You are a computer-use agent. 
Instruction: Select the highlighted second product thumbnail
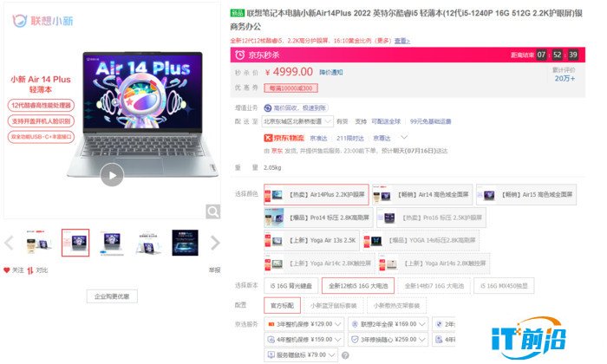click(x=75, y=243)
